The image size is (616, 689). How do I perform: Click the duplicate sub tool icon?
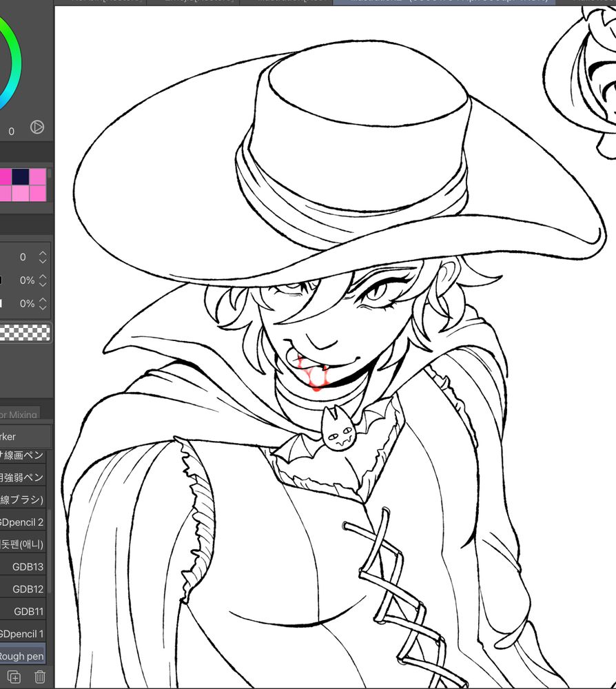pyautogui.click(x=14, y=677)
